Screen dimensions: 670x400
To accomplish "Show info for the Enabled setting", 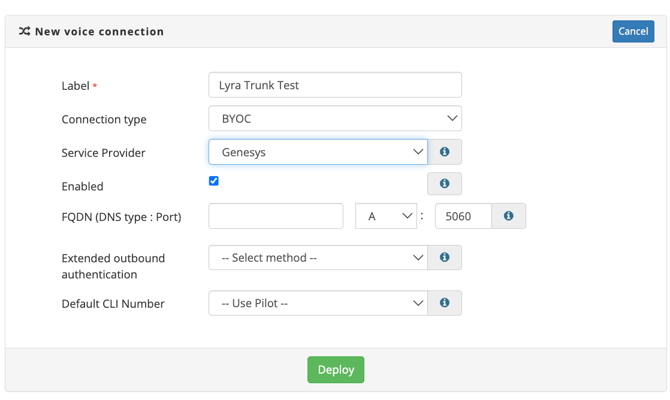I will (445, 184).
